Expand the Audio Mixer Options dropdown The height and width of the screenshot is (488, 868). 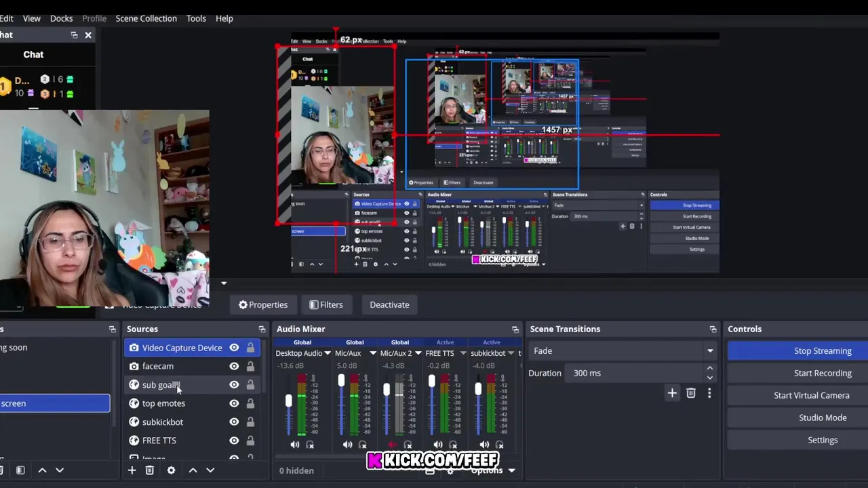click(493, 470)
